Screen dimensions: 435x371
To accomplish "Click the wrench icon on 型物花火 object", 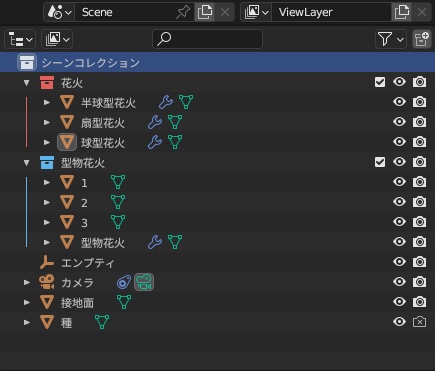I will (x=155, y=242).
